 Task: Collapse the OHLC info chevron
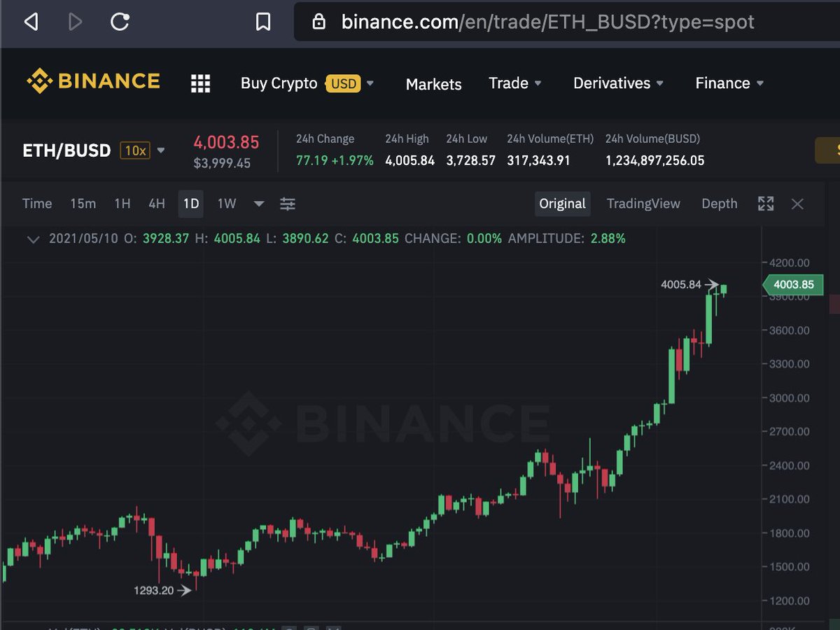click(x=32, y=239)
